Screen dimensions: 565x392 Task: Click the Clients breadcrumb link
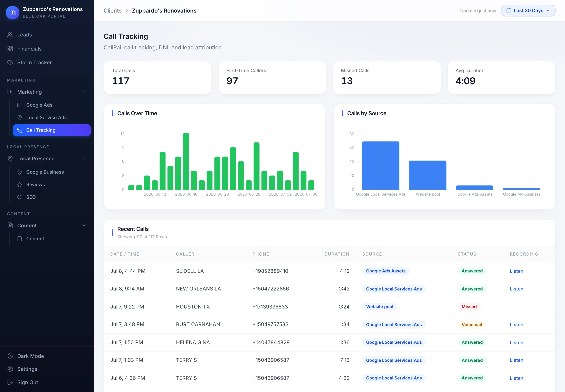click(112, 11)
